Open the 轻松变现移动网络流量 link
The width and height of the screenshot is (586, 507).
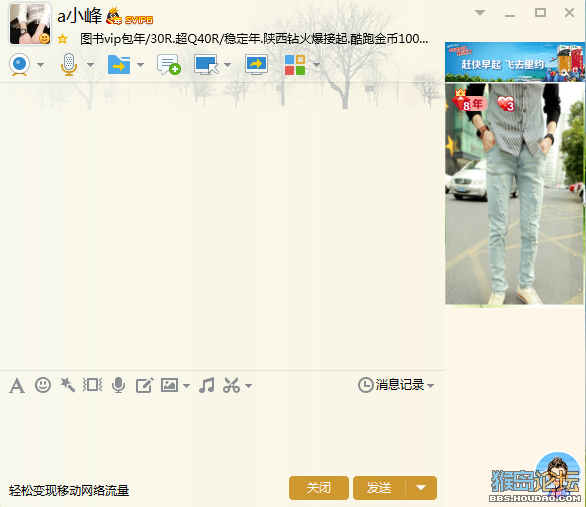click(x=69, y=490)
